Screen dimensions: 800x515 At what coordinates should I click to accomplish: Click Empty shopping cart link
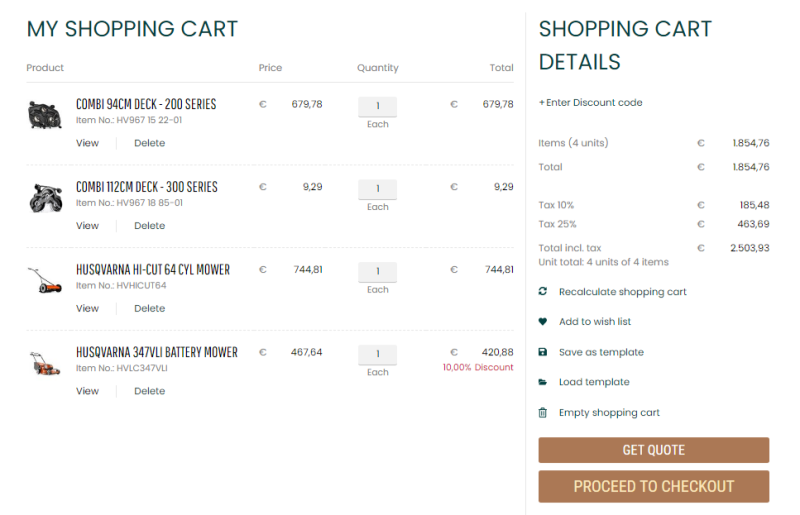point(609,412)
